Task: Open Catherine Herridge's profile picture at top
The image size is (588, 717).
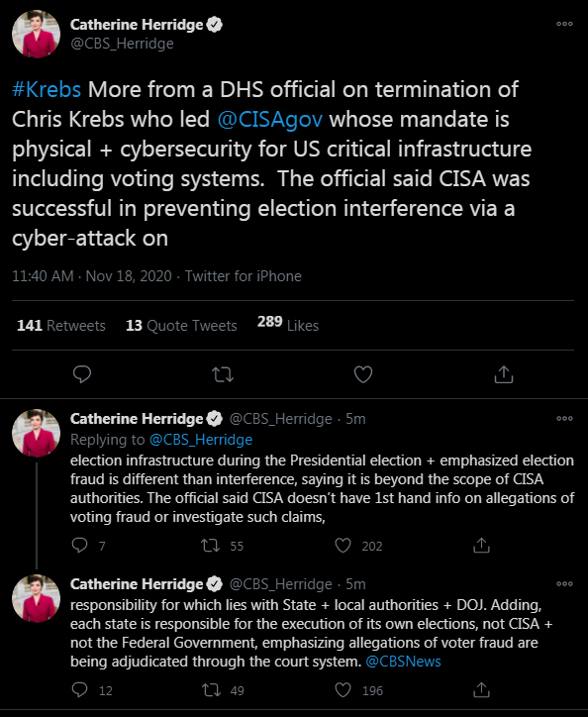Action: point(36,34)
